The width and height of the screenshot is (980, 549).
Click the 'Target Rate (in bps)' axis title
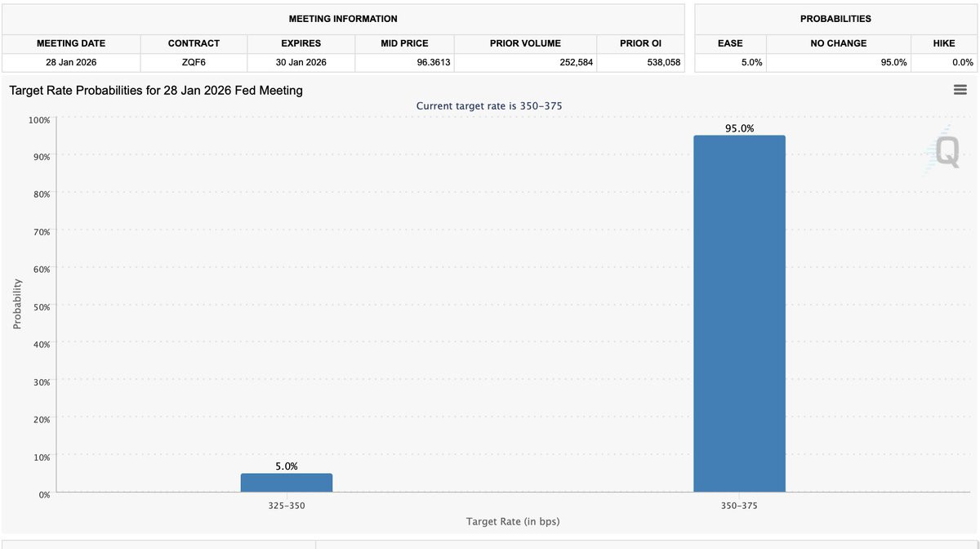[x=513, y=521]
